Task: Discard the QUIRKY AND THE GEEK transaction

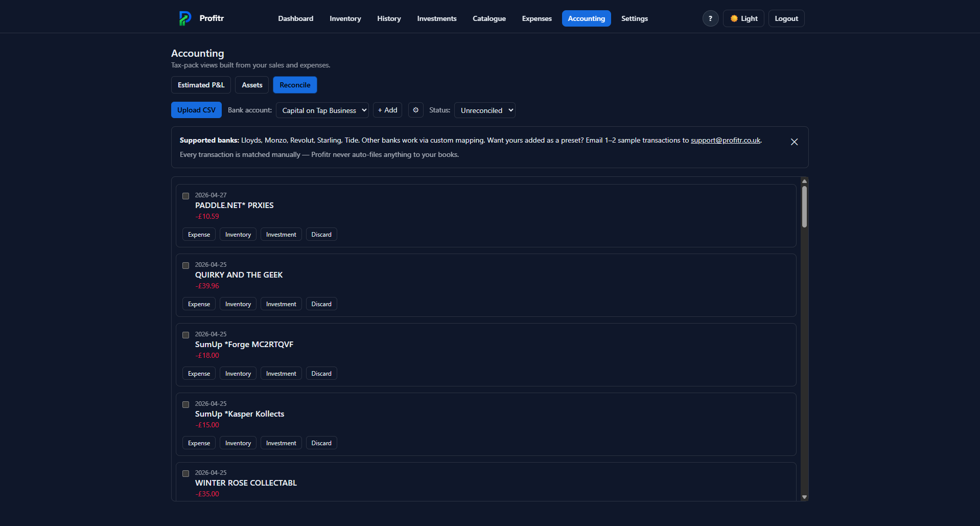Action: point(321,304)
